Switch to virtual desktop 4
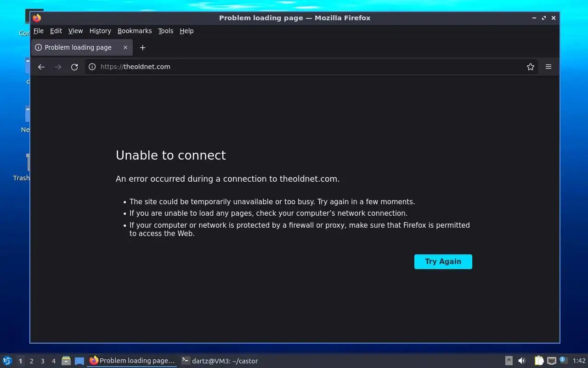This screenshot has width=588, height=368. pyautogui.click(x=53, y=361)
